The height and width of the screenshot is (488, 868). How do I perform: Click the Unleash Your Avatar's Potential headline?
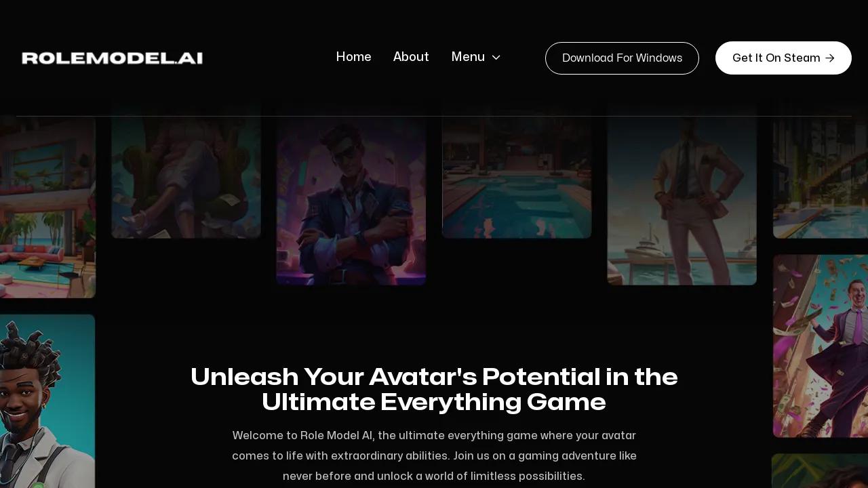click(434, 389)
